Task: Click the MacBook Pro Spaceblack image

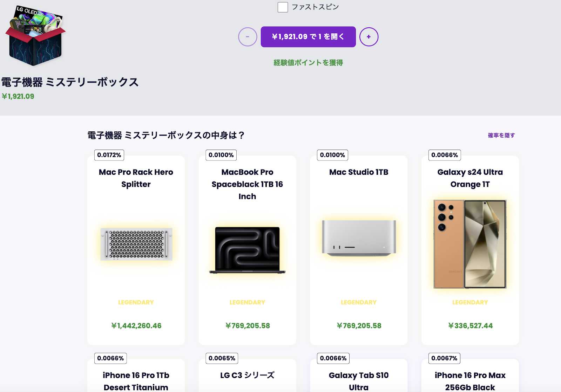Action: [247, 250]
